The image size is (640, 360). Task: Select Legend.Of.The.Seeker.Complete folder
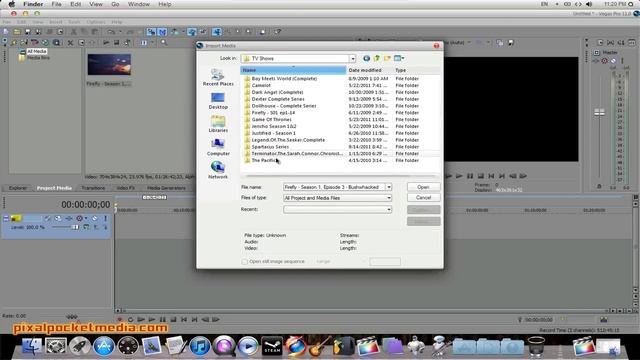pos(288,140)
